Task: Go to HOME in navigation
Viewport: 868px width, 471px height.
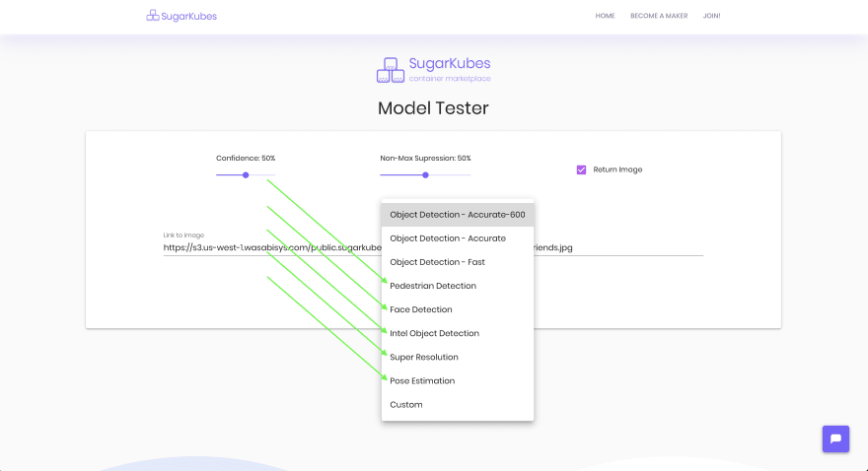Action: [x=605, y=16]
